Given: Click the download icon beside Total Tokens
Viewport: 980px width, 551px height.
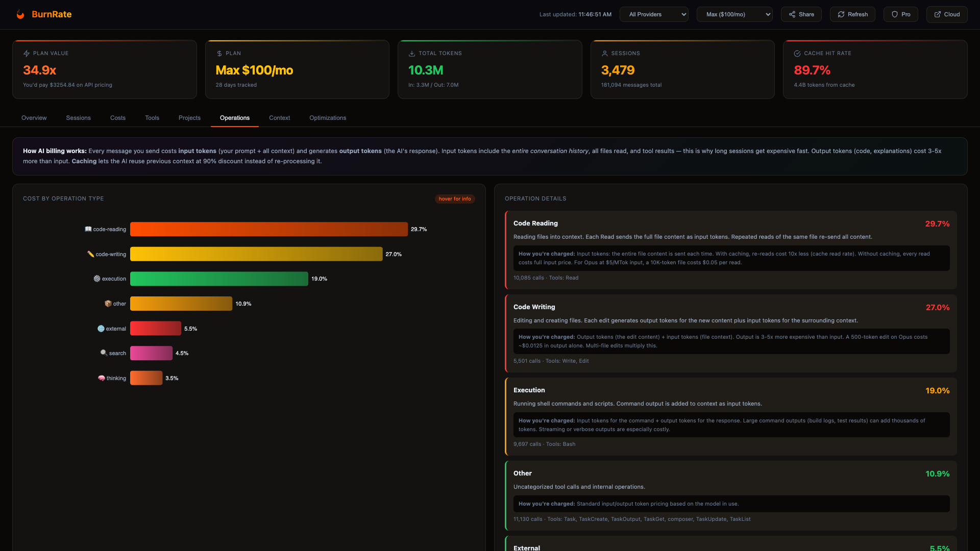Looking at the screenshot, I should pos(412,54).
